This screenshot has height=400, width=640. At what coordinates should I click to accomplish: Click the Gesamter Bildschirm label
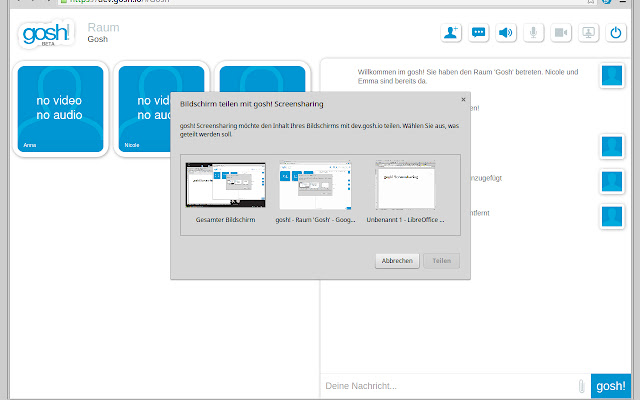pos(225,220)
